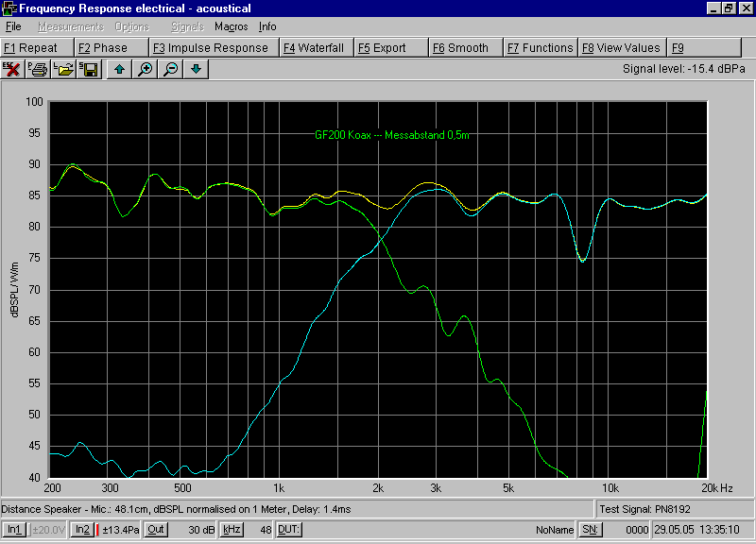Click the SN: serial number button
Image resolution: width=756 pixels, height=544 pixels.
[x=590, y=530]
